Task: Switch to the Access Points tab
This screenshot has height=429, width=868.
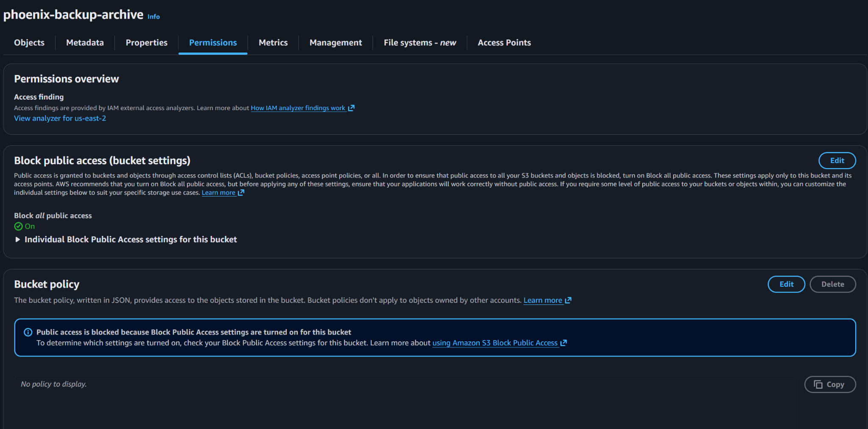Action: (x=504, y=43)
